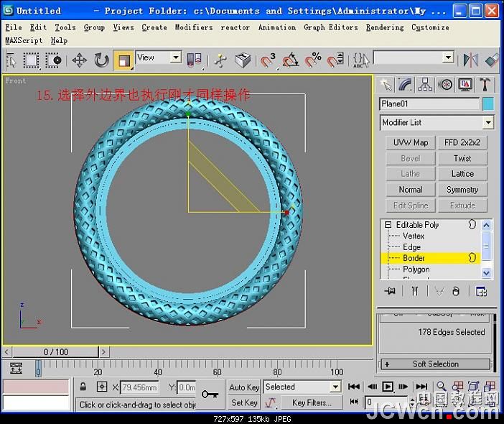This screenshot has width=504, height=424.
Task: Open named selection sets dropdown
Action: coord(448,57)
